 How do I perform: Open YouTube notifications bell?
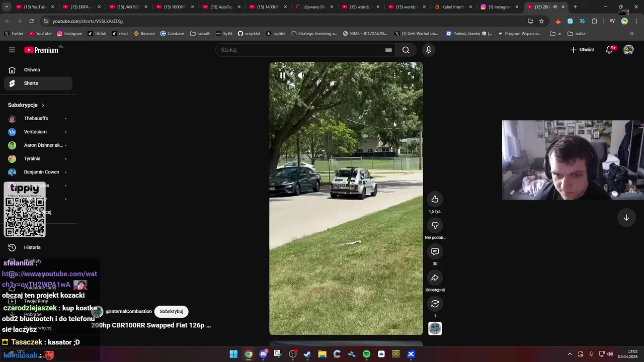pyautogui.click(x=609, y=50)
